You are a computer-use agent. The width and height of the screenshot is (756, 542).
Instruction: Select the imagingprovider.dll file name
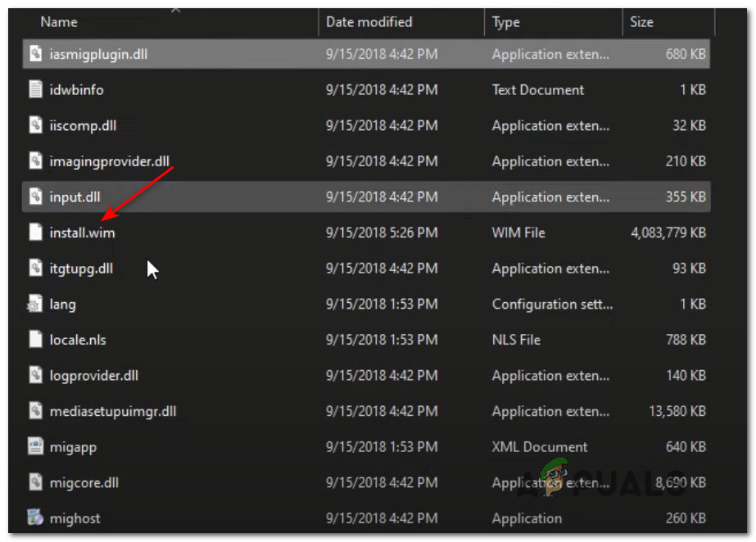pyautogui.click(x=110, y=161)
